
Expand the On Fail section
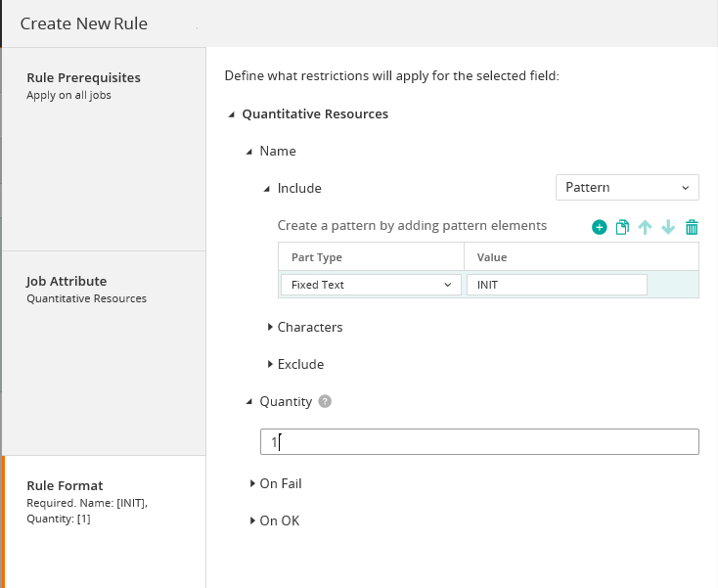252,483
